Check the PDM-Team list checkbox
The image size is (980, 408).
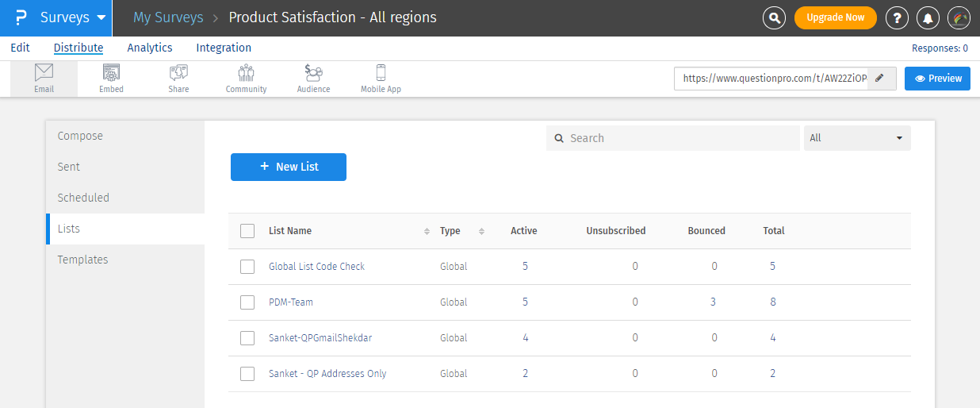pos(247,302)
